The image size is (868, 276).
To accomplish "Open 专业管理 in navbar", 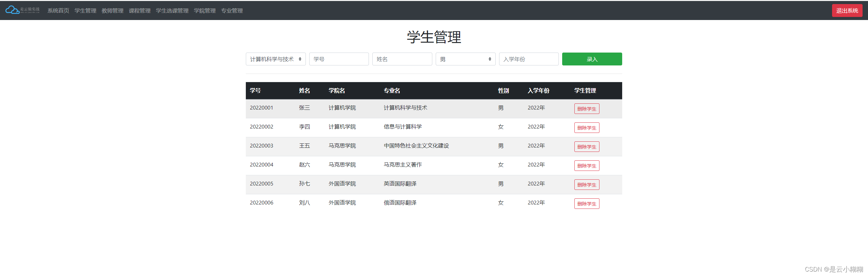I will [232, 11].
